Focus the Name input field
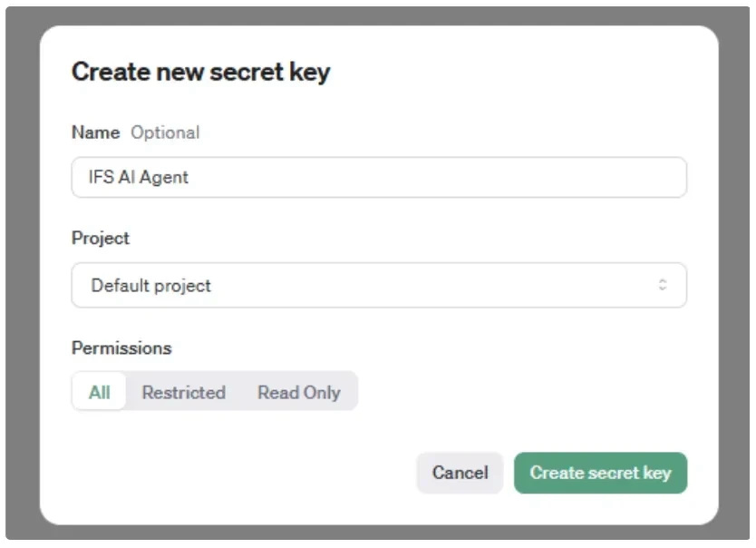 (x=379, y=177)
